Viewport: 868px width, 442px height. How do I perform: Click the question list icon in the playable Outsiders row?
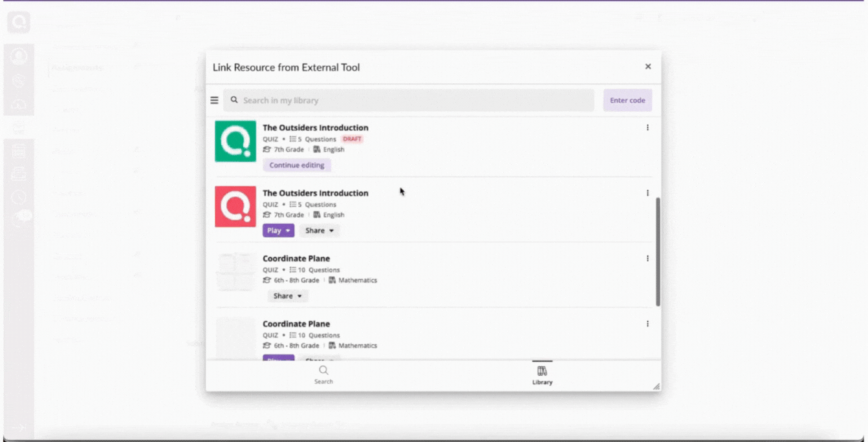(x=293, y=204)
